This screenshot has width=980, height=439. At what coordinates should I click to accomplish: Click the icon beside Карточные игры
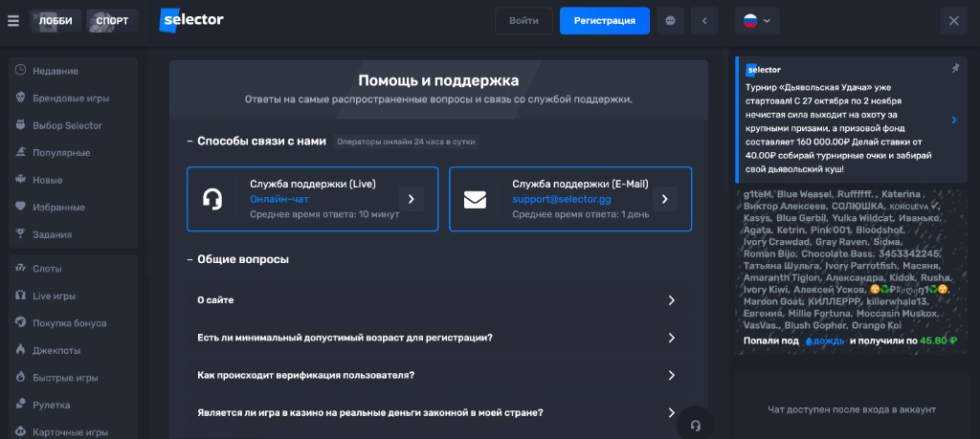click(x=20, y=431)
